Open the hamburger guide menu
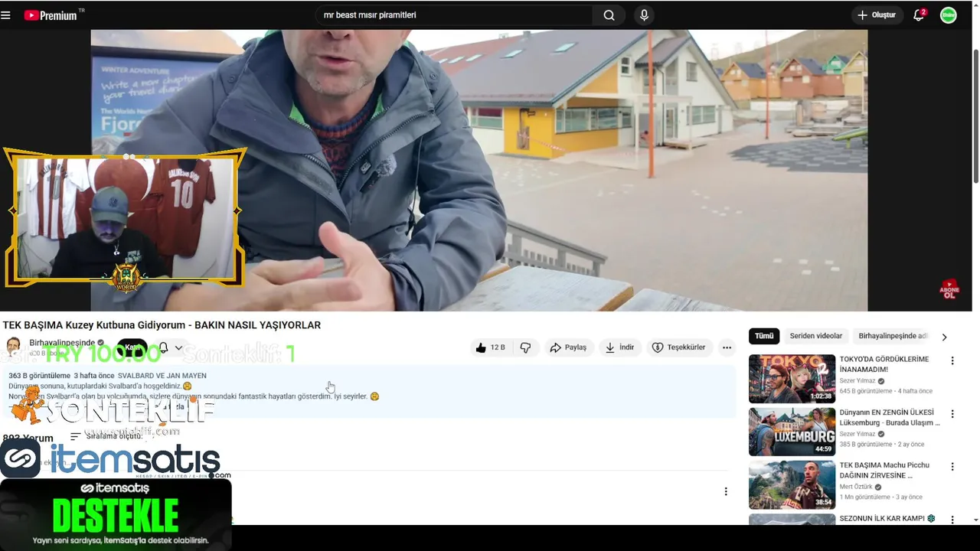 (6, 15)
